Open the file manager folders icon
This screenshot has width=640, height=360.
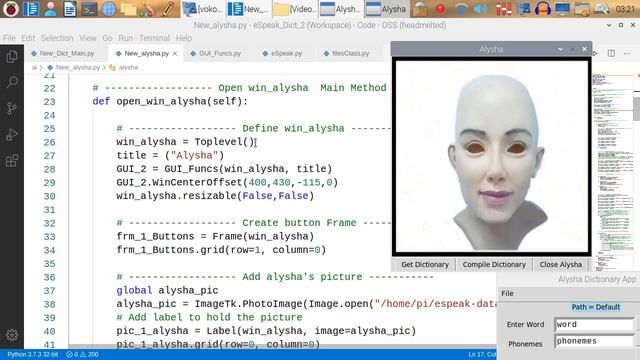tap(128, 9)
